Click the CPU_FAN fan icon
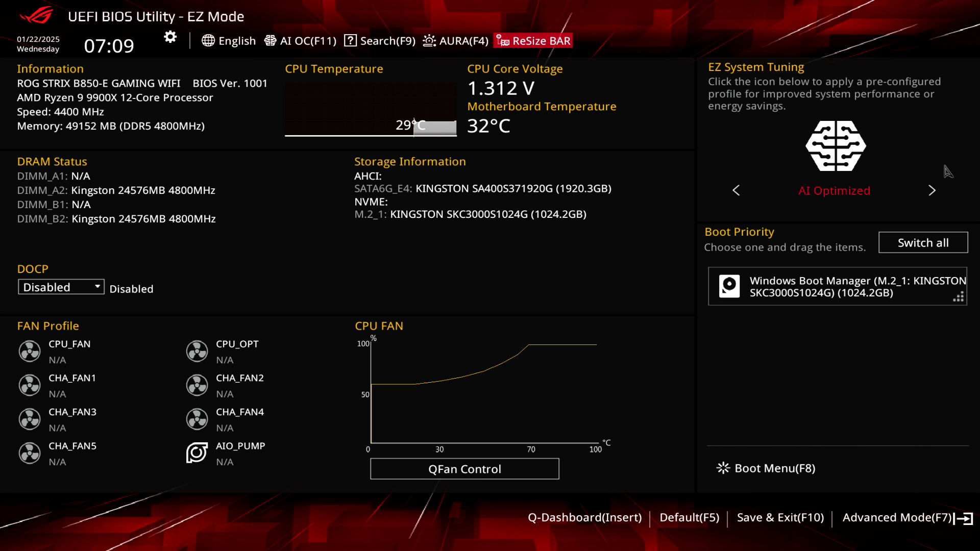The height and width of the screenshot is (551, 980). pyautogui.click(x=30, y=351)
